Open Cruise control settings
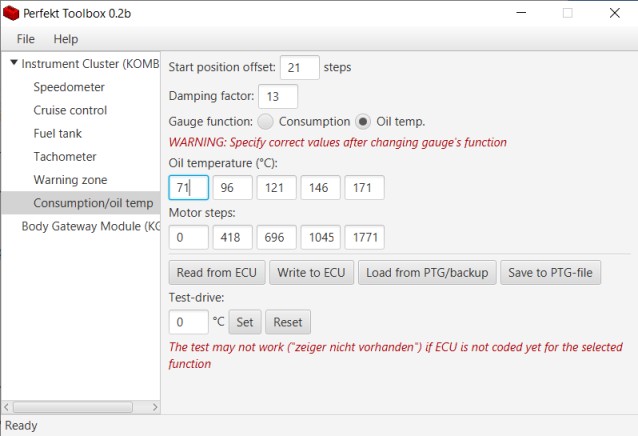Viewport: 638px width, 436px height. coord(70,110)
